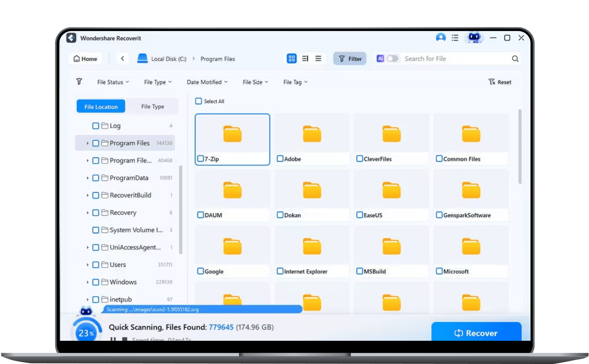
Task: Click the Filter button
Action: (x=350, y=58)
